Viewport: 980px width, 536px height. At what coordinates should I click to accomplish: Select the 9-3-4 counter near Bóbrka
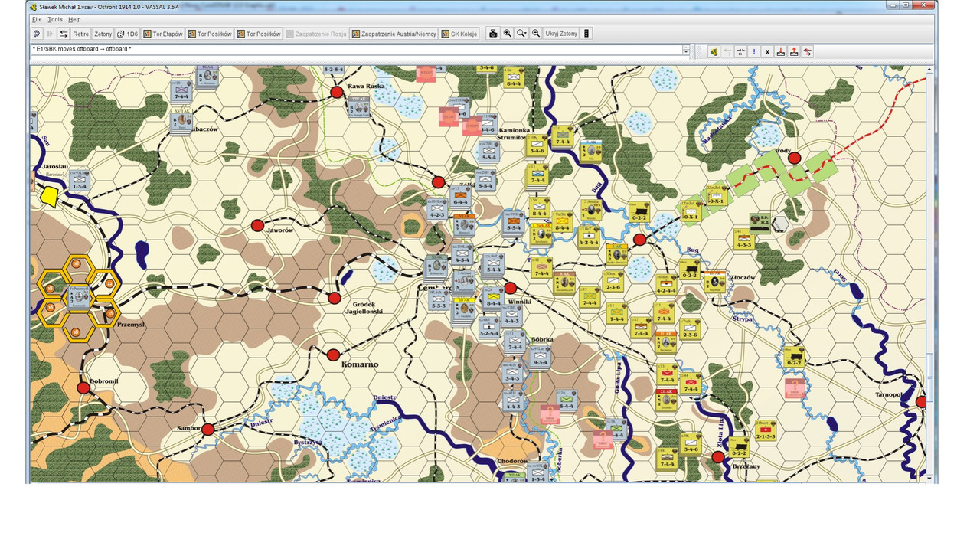[539, 356]
